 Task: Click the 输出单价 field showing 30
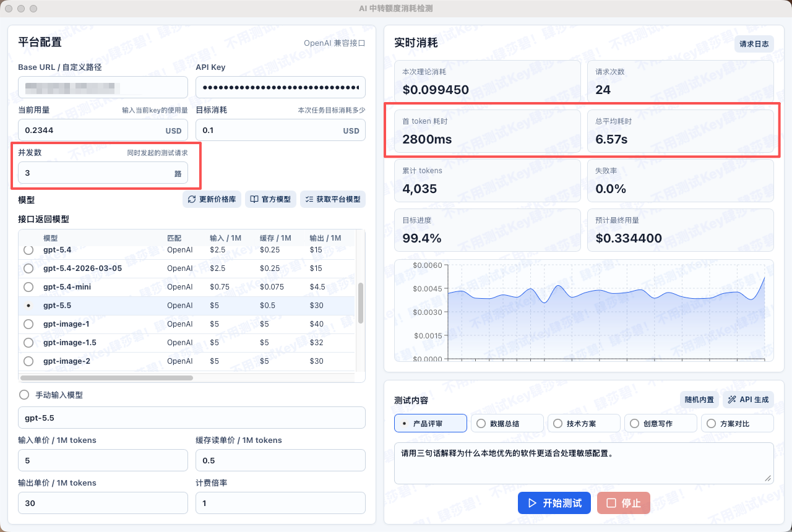coord(103,503)
